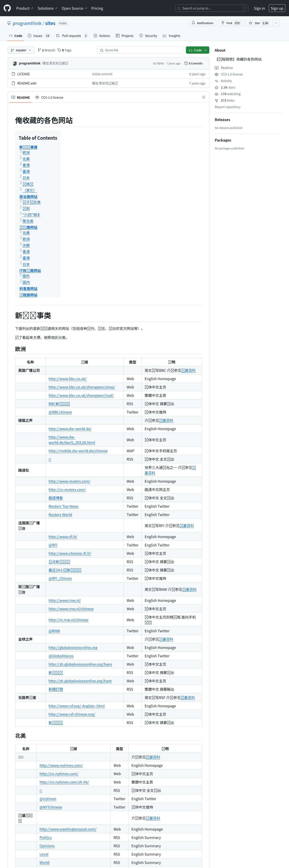Open the Releases heading link
Viewport: 289px width, 868px height.
pos(222,120)
